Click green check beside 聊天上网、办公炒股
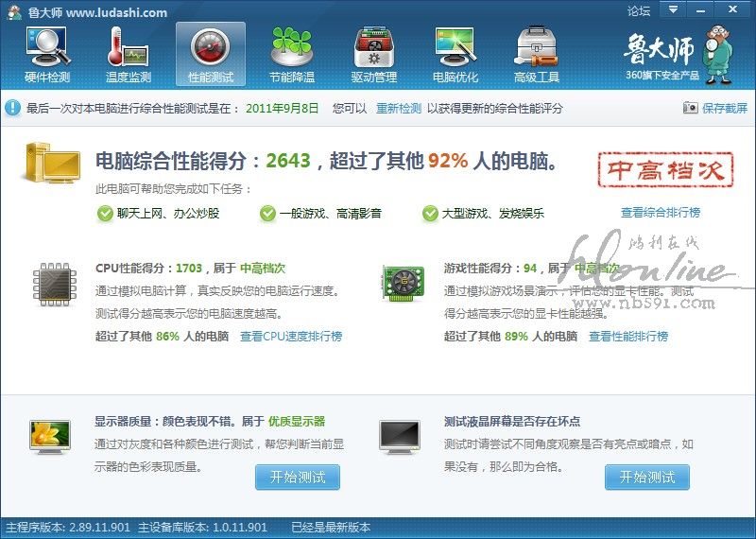 click(x=105, y=214)
